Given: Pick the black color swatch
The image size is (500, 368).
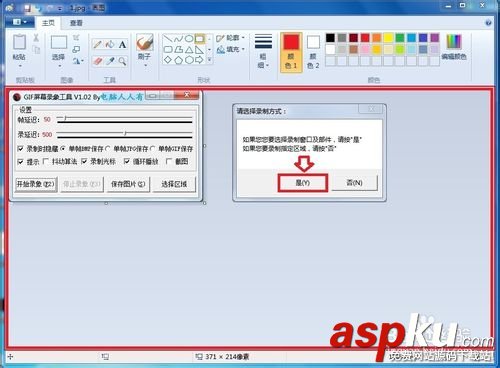Looking at the screenshot, I should [330, 38].
